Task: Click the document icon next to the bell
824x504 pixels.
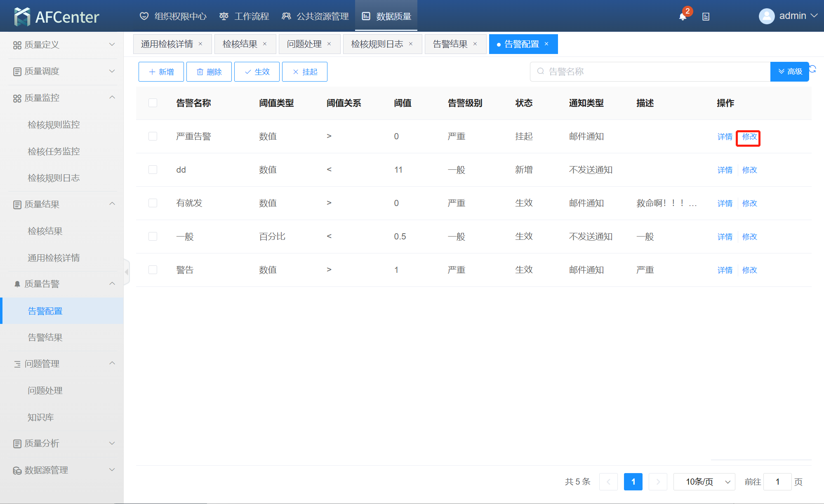Action: 706,17
